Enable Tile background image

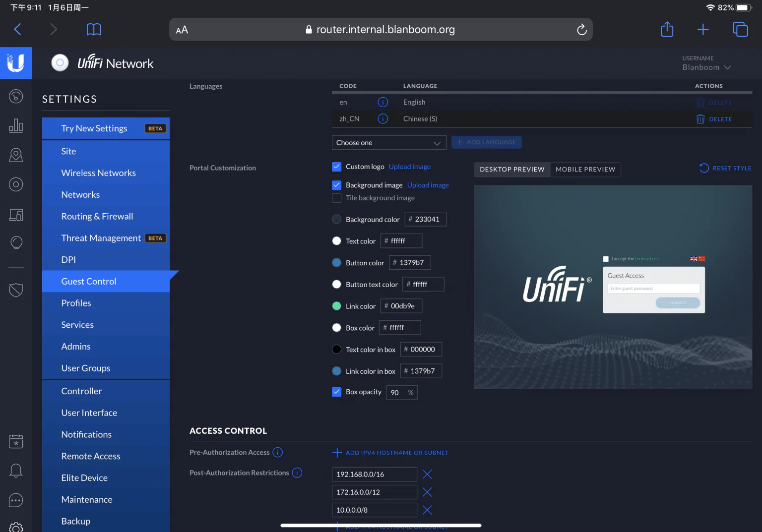coord(337,198)
